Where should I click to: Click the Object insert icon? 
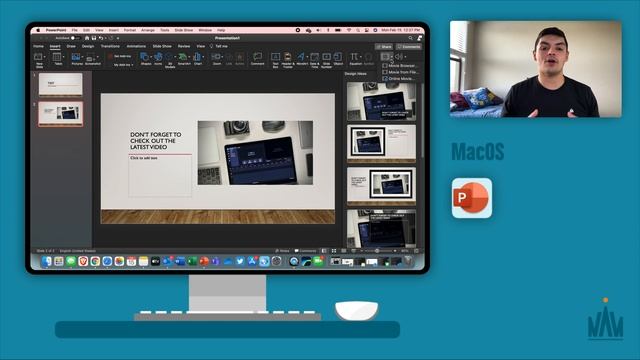[338, 57]
